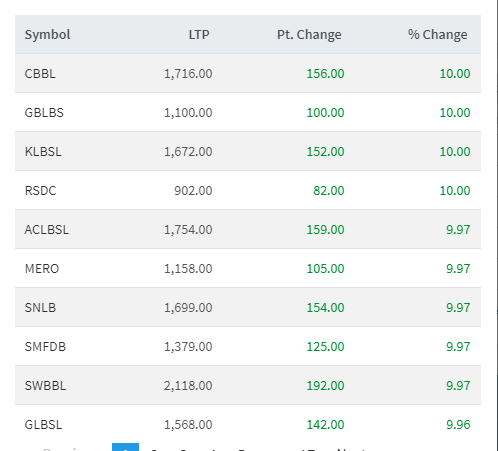Click RSDC's point change 82.00
This screenshot has height=451, width=498.
[x=329, y=191]
